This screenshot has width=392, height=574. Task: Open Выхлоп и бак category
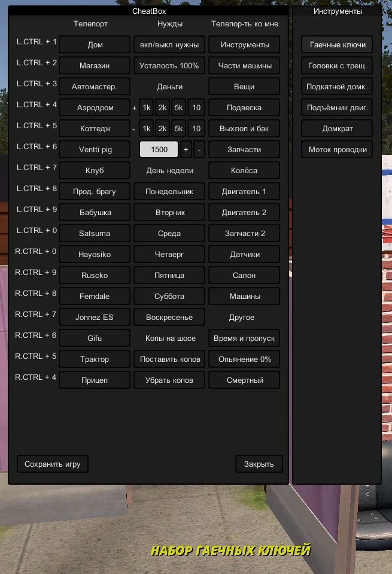(244, 128)
